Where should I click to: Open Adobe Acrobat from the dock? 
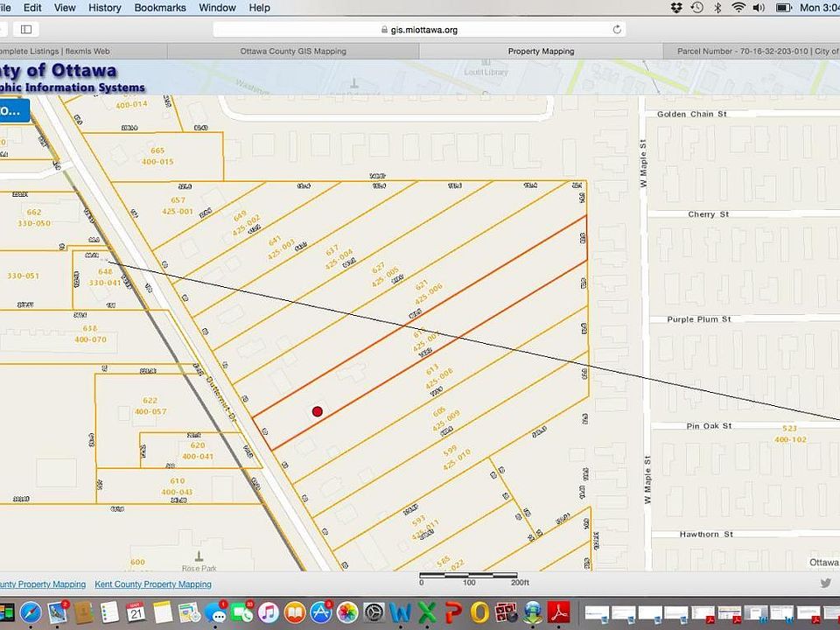point(559,612)
